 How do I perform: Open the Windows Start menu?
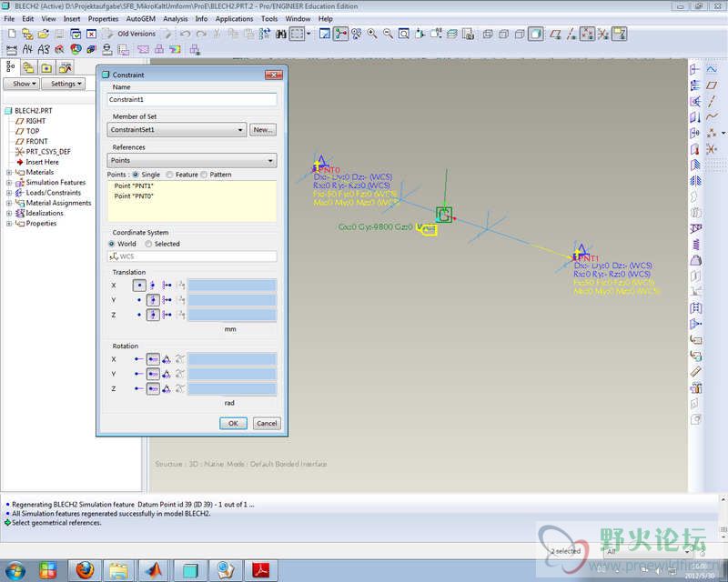pyautogui.click(x=15, y=570)
